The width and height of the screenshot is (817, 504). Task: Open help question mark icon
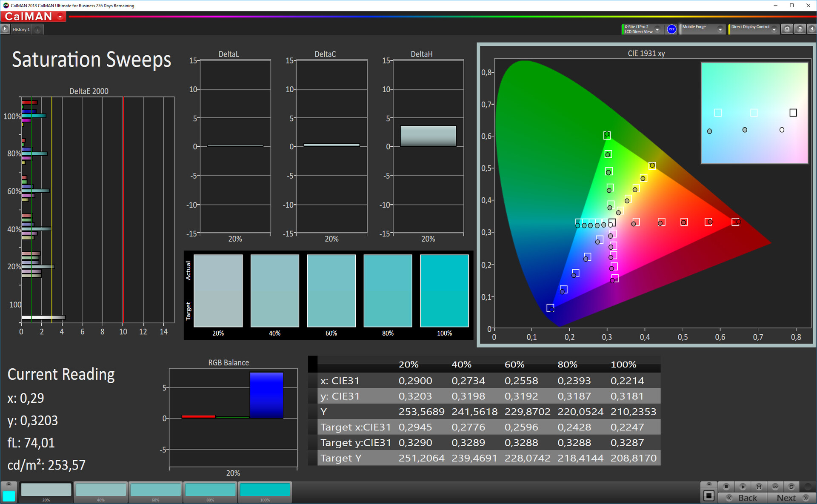pyautogui.click(x=800, y=29)
